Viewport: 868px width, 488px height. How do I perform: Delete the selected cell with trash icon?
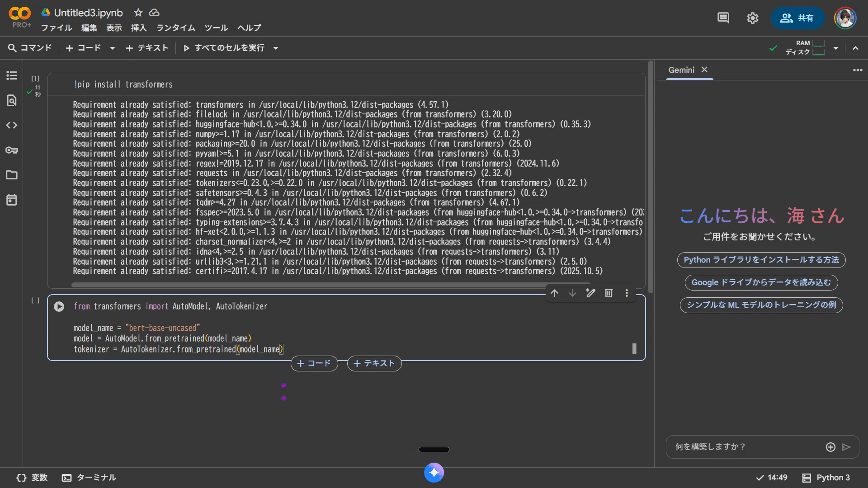609,293
